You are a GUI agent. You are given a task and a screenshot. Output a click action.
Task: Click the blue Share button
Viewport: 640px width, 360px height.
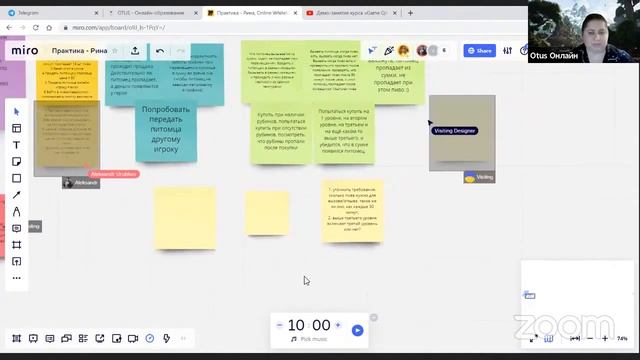tap(480, 51)
